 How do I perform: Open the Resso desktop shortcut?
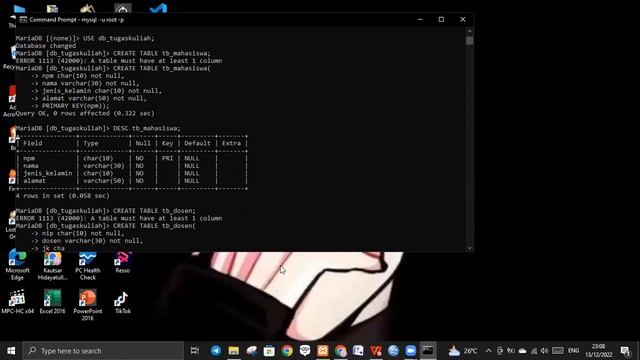pos(122,262)
